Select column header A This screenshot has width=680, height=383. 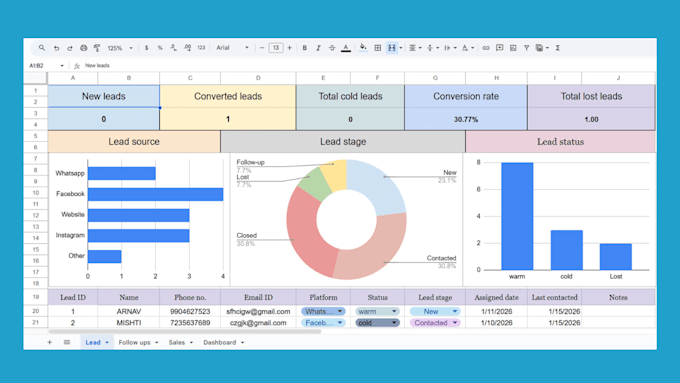[73, 78]
